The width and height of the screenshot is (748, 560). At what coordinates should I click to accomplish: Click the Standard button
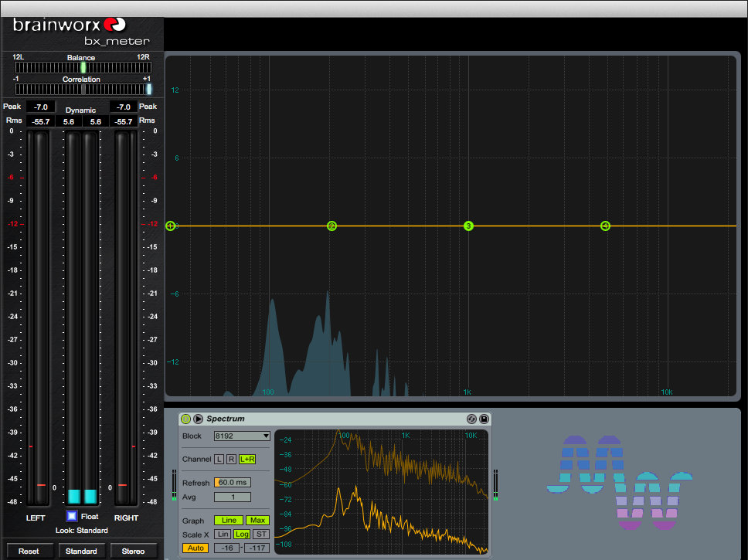tap(81, 551)
